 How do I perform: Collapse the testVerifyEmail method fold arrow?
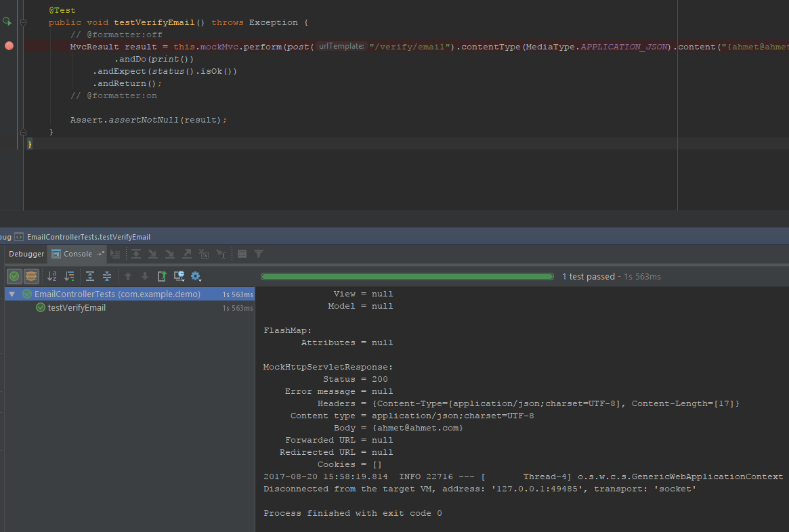pos(23,21)
